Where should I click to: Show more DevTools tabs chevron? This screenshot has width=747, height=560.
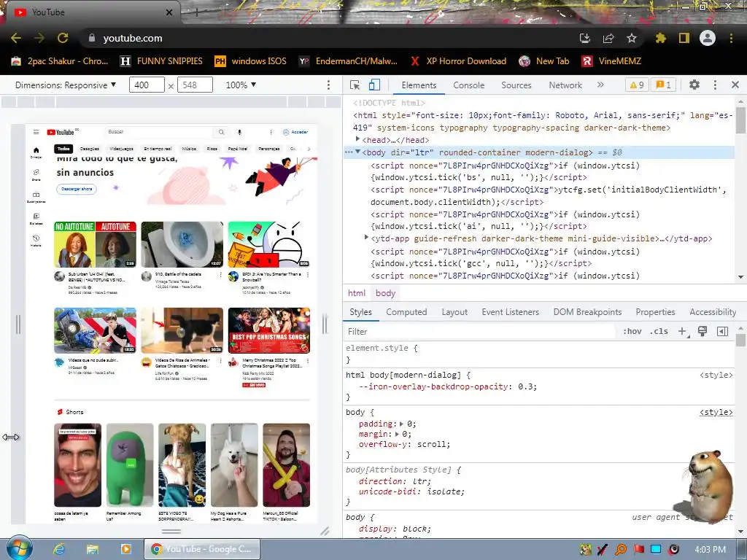click(x=600, y=85)
